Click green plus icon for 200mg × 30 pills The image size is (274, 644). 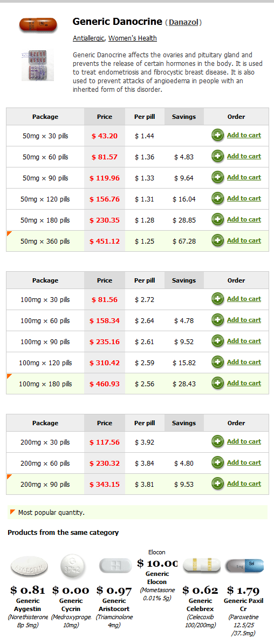[x=218, y=441]
